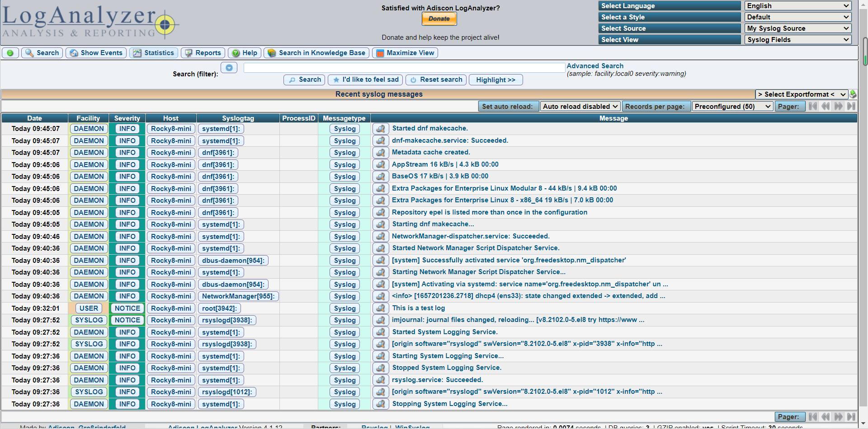Sort by the Date column header

(34, 118)
